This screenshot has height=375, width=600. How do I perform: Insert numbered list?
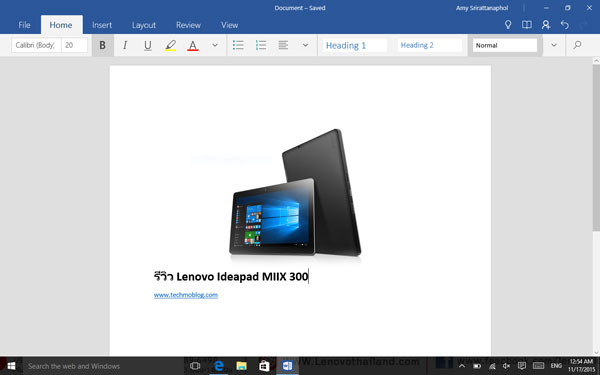261,45
